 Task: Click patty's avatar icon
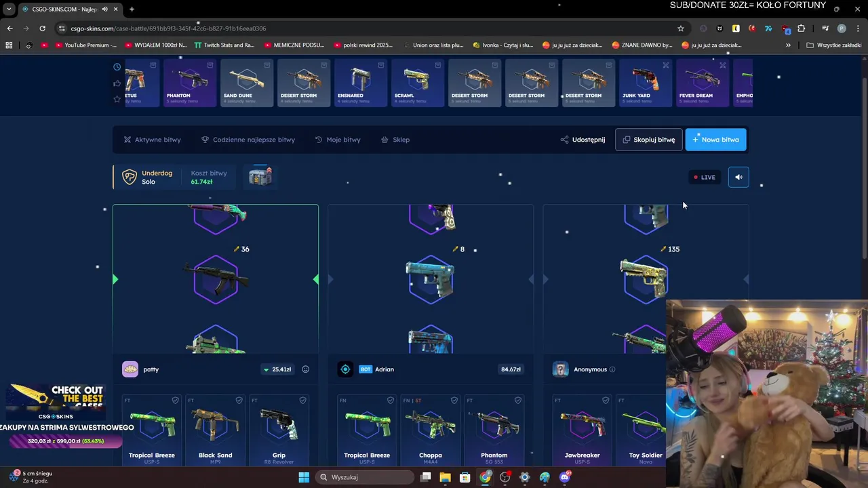(130, 369)
